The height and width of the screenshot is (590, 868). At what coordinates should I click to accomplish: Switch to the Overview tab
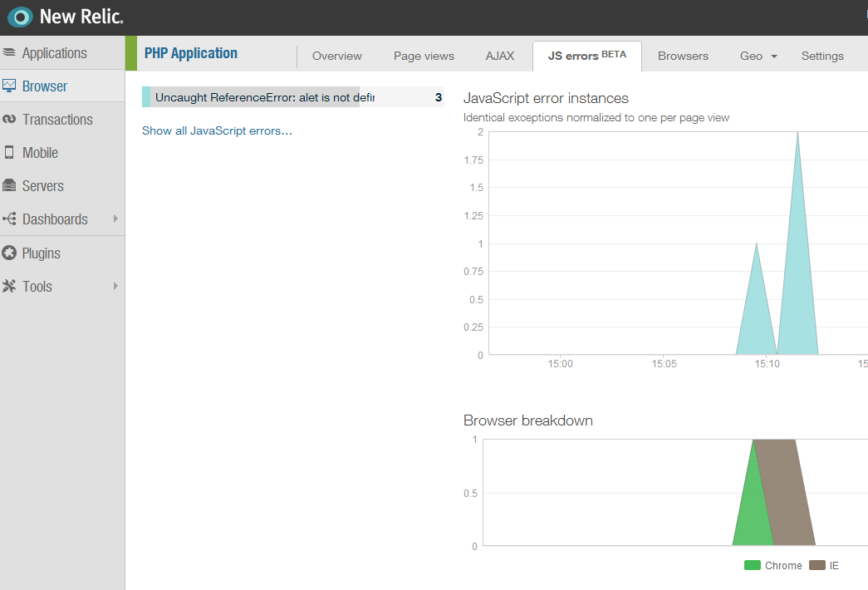(337, 57)
